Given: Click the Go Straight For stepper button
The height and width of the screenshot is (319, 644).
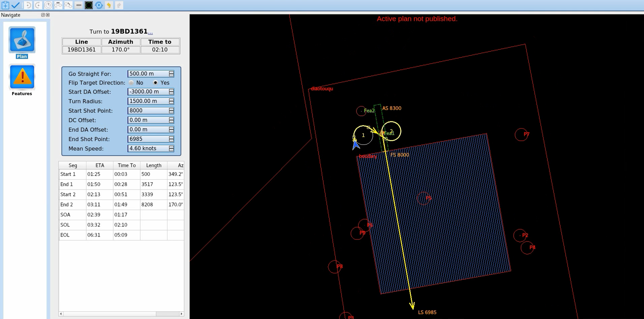Looking at the screenshot, I should point(171,74).
